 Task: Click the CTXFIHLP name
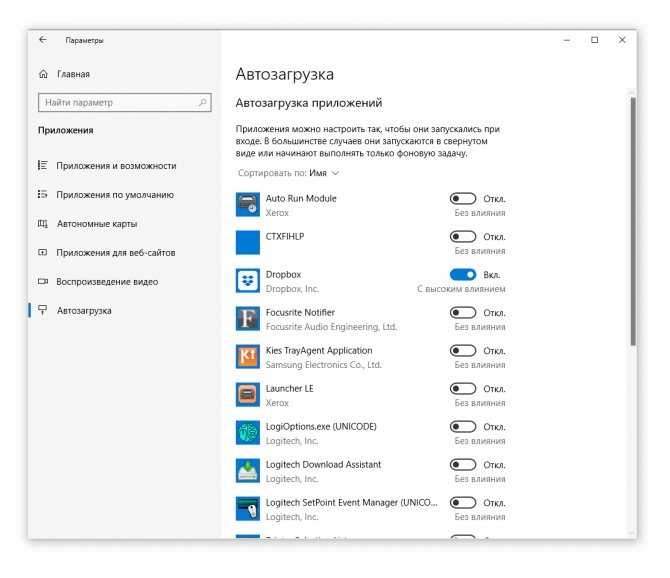click(285, 236)
